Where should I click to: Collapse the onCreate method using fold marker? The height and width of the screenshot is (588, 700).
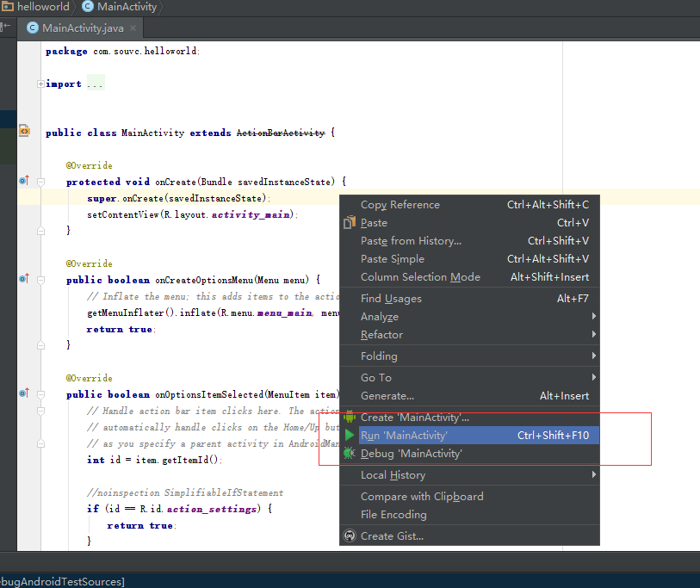point(40,182)
